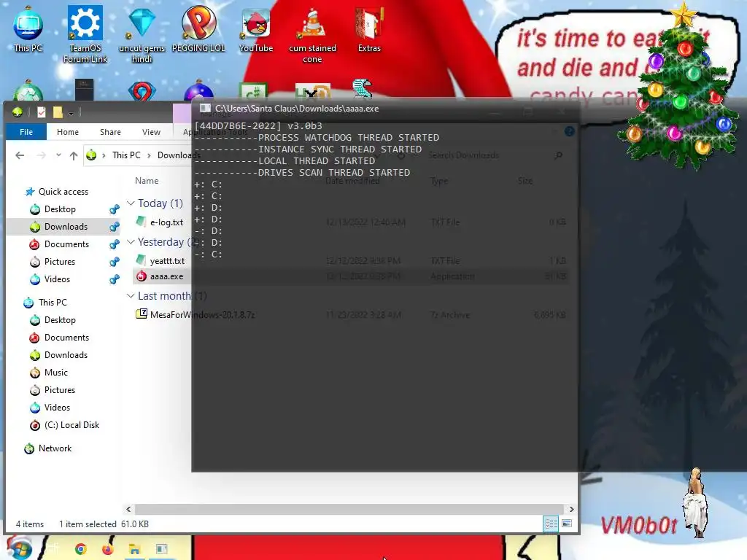
Task: Collapse the Yesterday group
Action: click(x=131, y=242)
